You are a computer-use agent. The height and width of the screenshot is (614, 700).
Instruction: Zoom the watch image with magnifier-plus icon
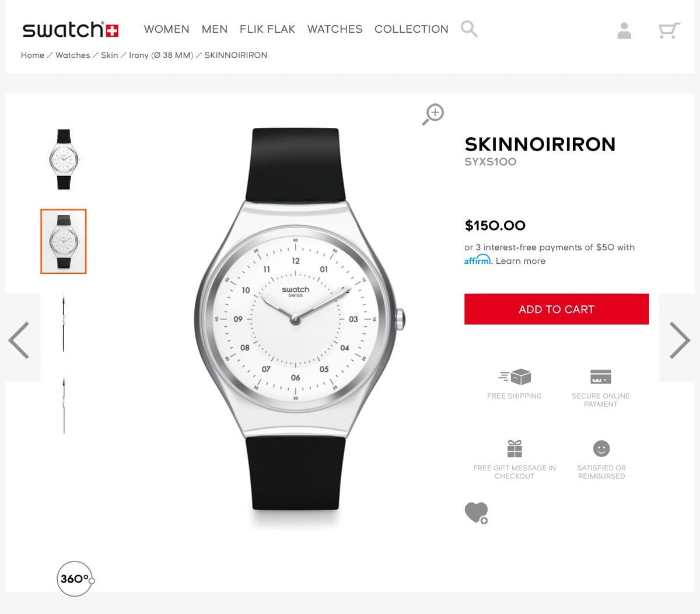(433, 114)
